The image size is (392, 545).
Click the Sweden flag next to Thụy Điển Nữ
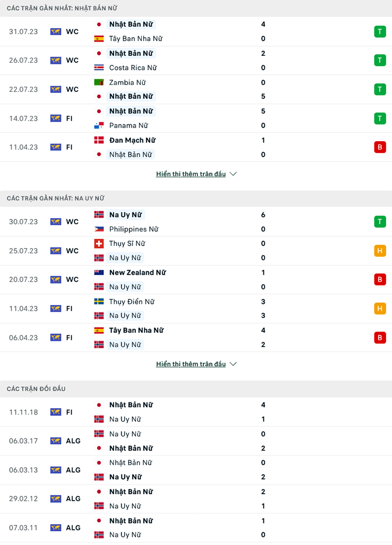click(x=99, y=302)
